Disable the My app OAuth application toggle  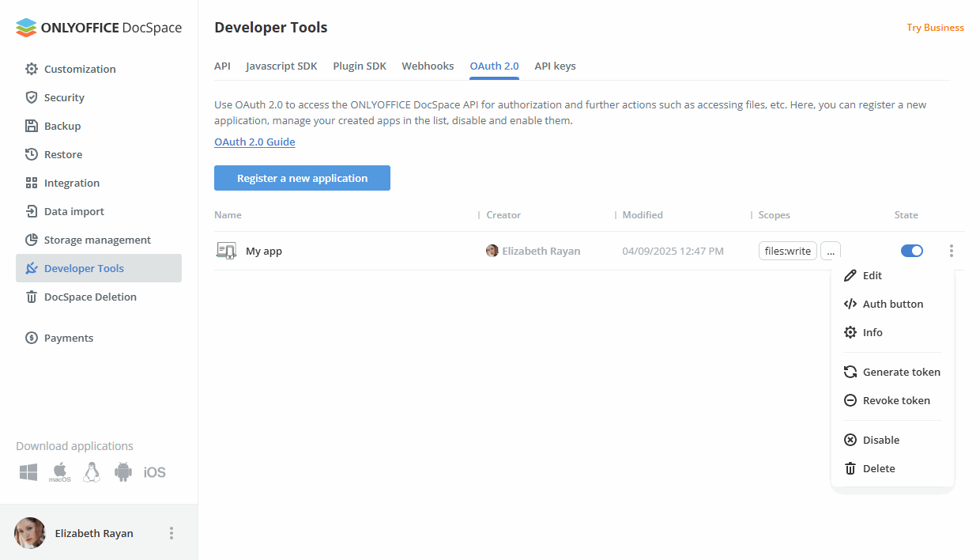click(x=912, y=250)
